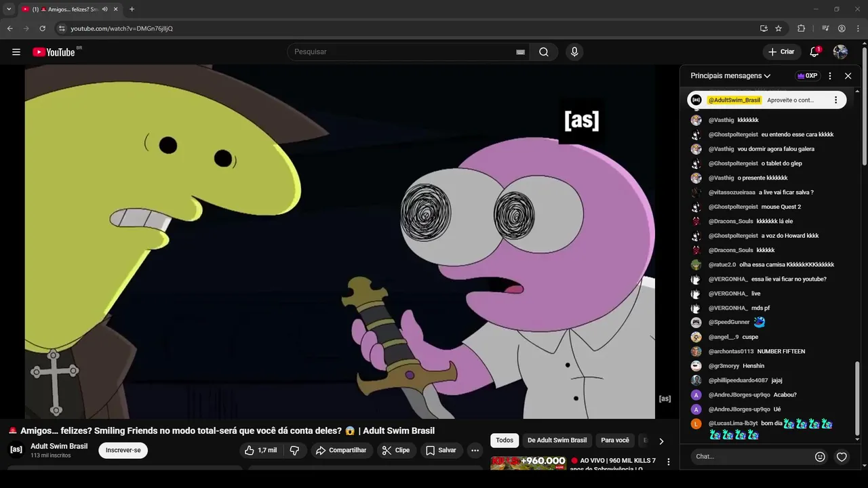Screen dimensions: 868x488
Task: Open Chrome three-dot menu
Action: [858, 28]
